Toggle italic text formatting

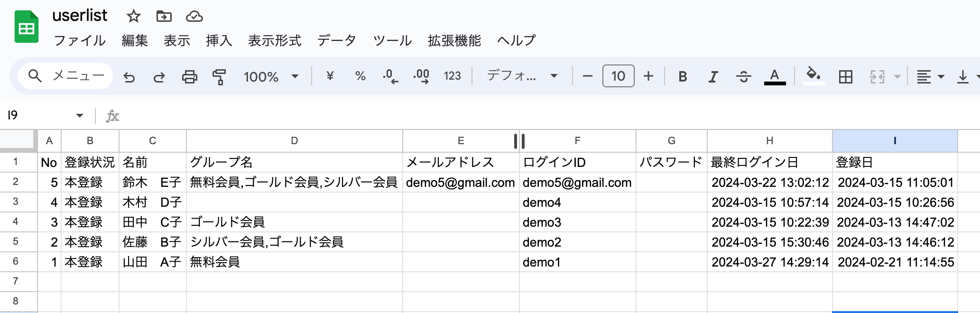(712, 76)
